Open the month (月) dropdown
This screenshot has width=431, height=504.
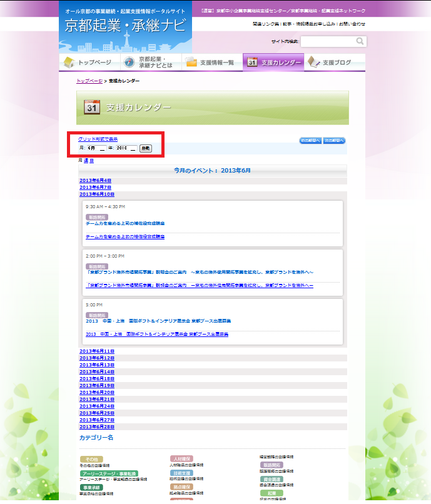point(96,148)
